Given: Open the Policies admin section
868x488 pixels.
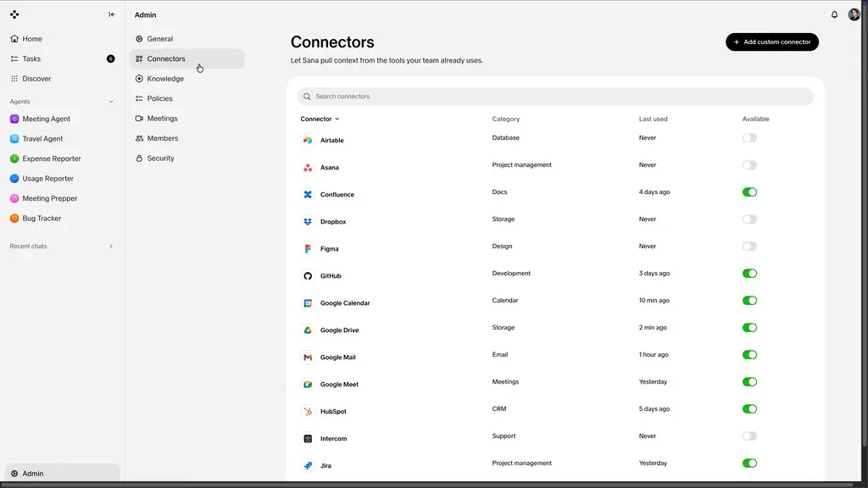Looking at the screenshot, I should (x=187, y=98).
